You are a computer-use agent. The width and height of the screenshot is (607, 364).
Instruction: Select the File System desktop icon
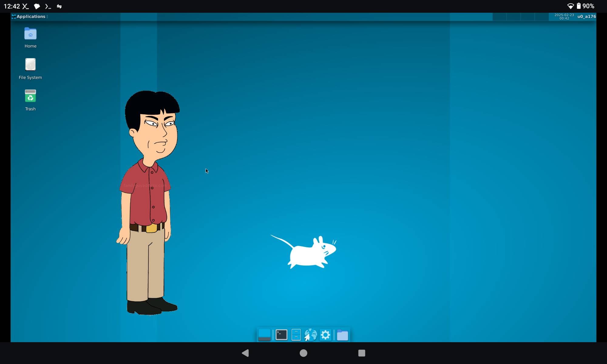(x=30, y=69)
